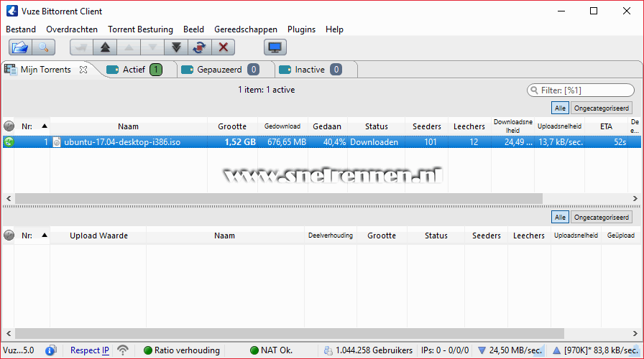Click the Respect IP link
Screen dimensions: 644x359
[90, 350]
